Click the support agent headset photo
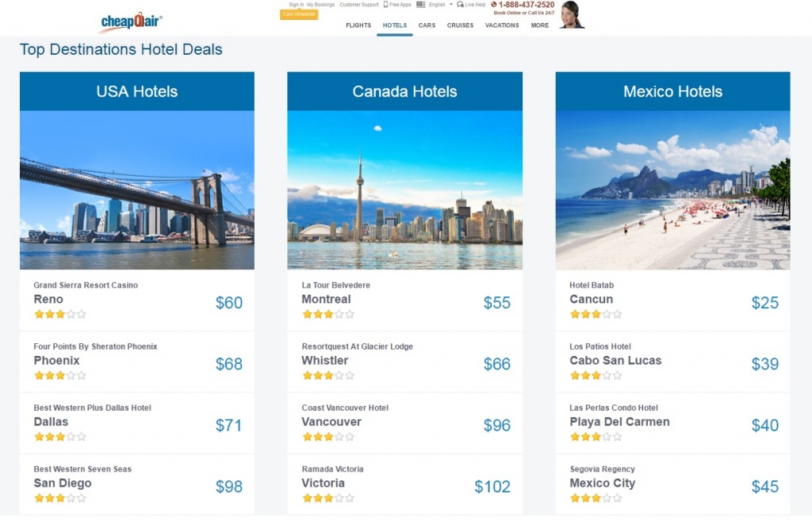This screenshot has height=524, width=812. (x=570, y=15)
